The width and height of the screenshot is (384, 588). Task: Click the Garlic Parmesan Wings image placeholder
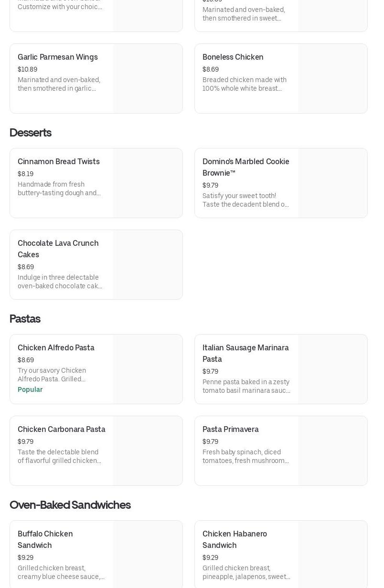click(148, 79)
